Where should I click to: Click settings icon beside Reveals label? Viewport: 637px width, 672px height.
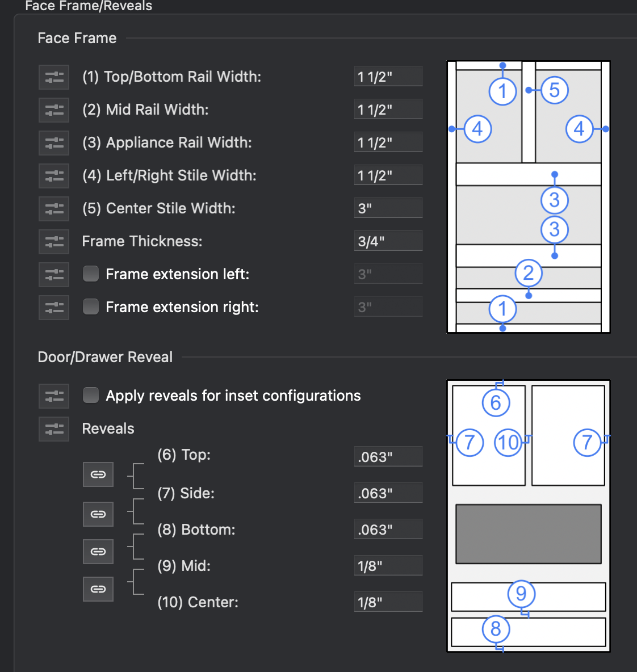point(54,429)
